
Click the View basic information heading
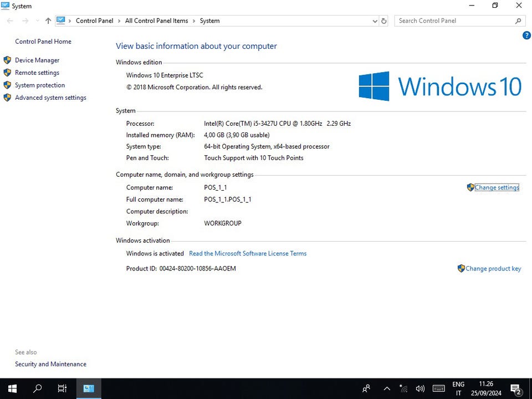pyautogui.click(x=196, y=46)
